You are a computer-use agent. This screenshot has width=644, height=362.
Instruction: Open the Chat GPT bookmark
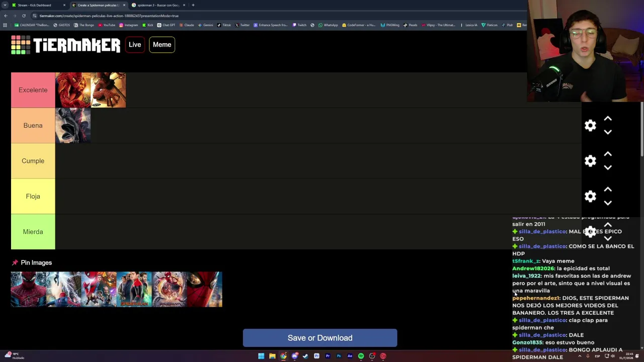(x=166, y=25)
